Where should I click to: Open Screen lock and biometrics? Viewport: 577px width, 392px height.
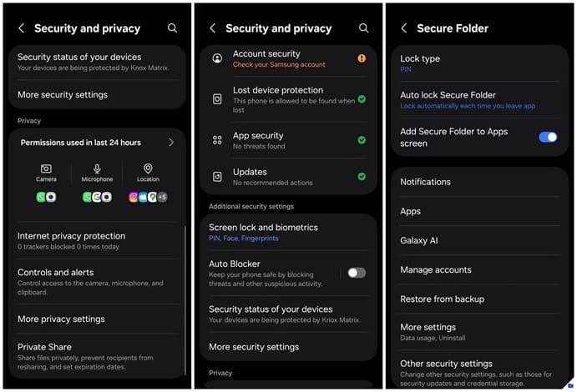(x=289, y=232)
